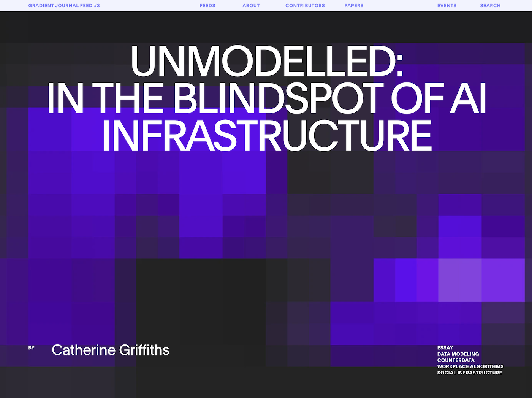532x398 pixels.
Task: Select Papers in the top navigation
Action: coord(354,6)
